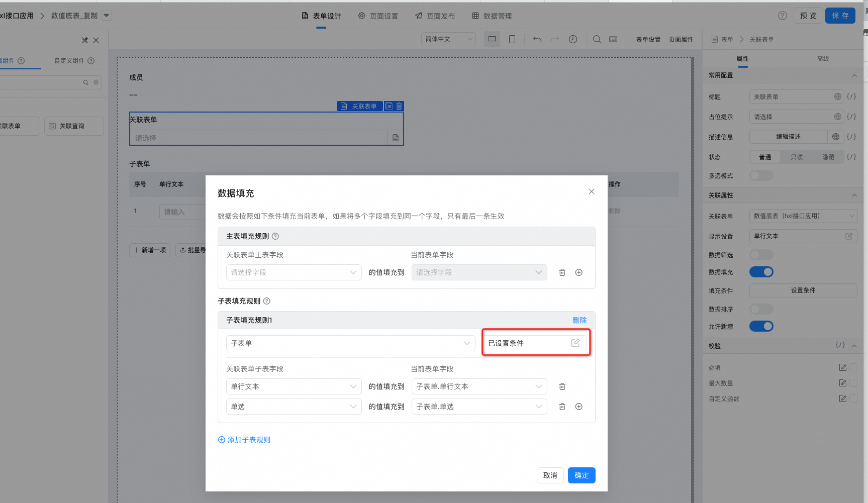Open the 请选择字段 main table field dropdown
The image size is (868, 503).
pyautogui.click(x=294, y=272)
